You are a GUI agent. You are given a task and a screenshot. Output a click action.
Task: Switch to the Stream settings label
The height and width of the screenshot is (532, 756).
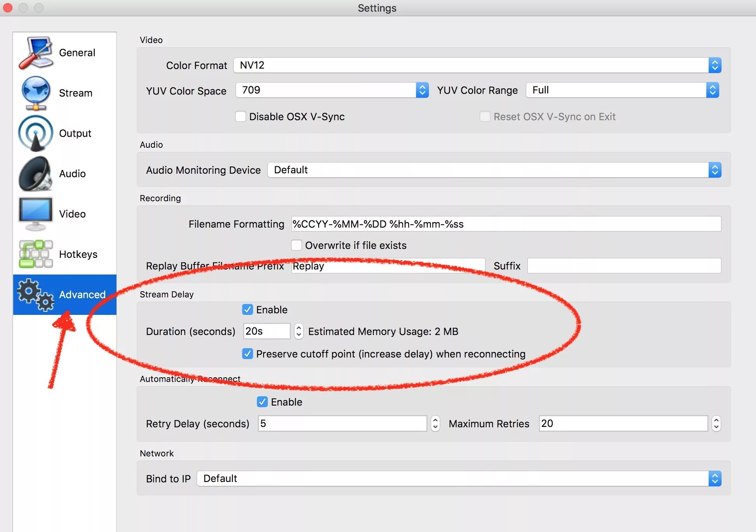pos(76,93)
